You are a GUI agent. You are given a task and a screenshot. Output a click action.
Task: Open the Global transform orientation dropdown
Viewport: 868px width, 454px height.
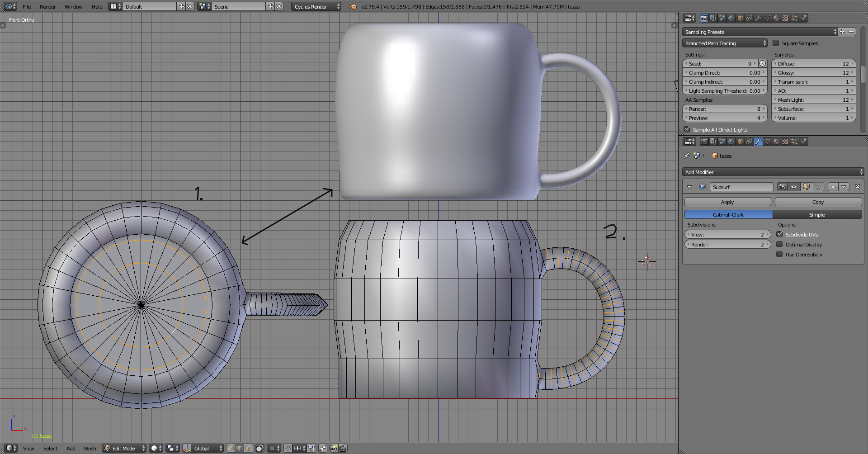[x=208, y=448]
